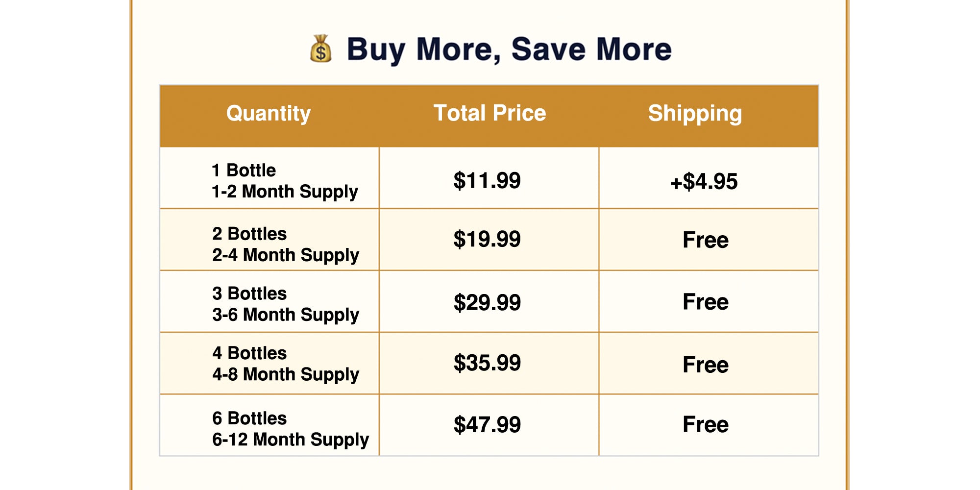980x490 pixels.
Task: Pick the 4 Bottles 4-8 Month Supply
Action: click(286, 364)
